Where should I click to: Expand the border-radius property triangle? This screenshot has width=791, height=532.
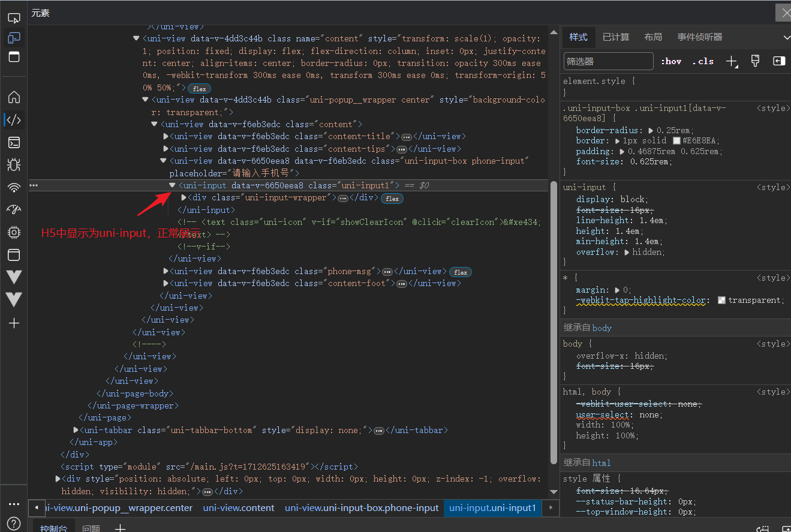[x=651, y=130]
